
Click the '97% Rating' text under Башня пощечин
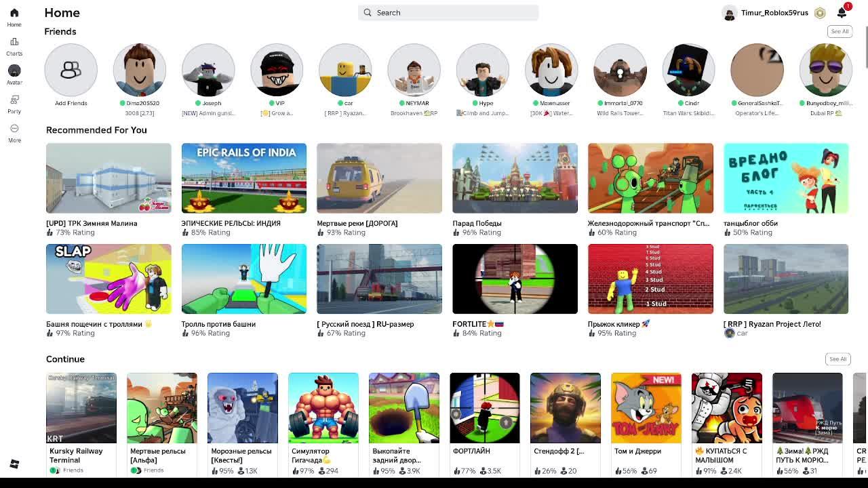[75, 333]
